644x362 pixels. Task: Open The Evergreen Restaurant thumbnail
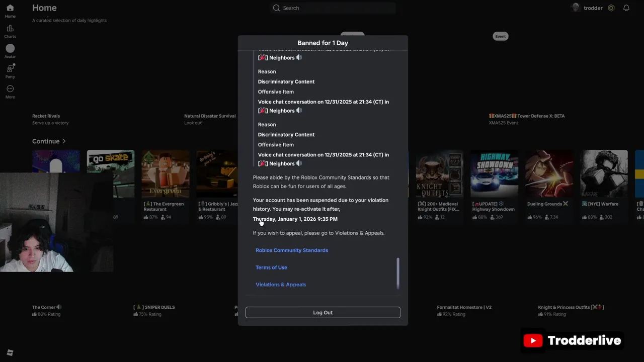[166, 173]
